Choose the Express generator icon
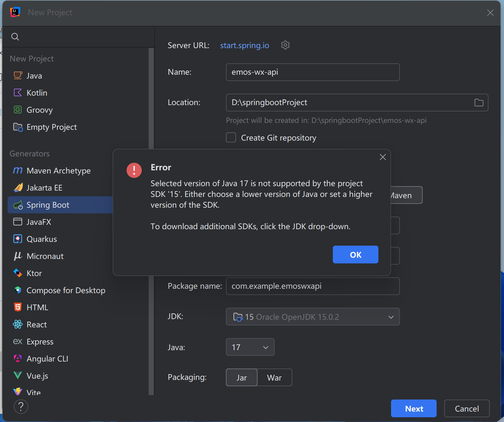 coord(18,341)
